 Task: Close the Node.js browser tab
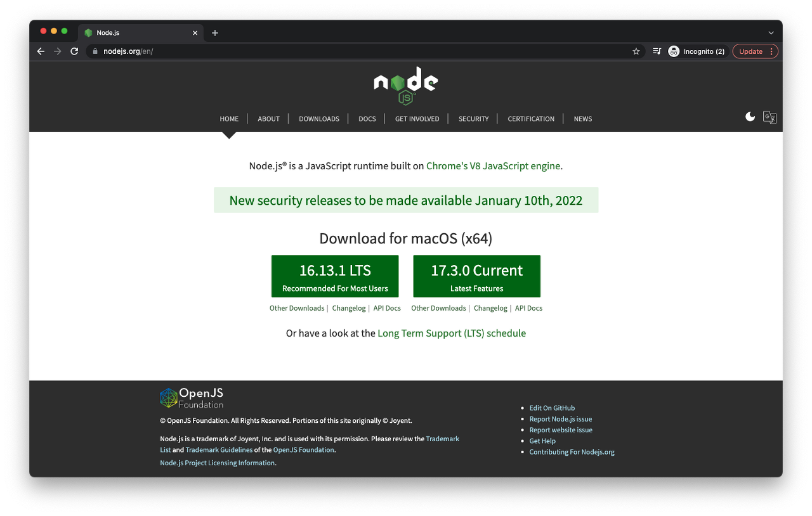point(195,33)
